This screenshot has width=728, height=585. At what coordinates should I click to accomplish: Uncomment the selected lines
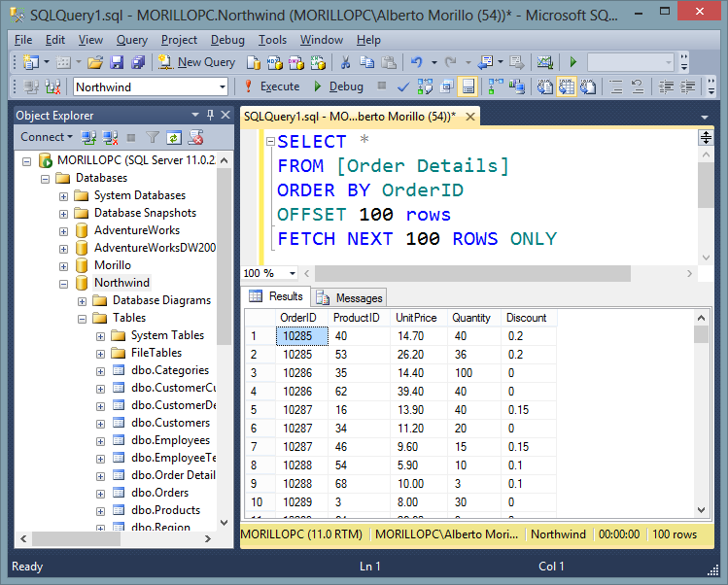tap(638, 86)
